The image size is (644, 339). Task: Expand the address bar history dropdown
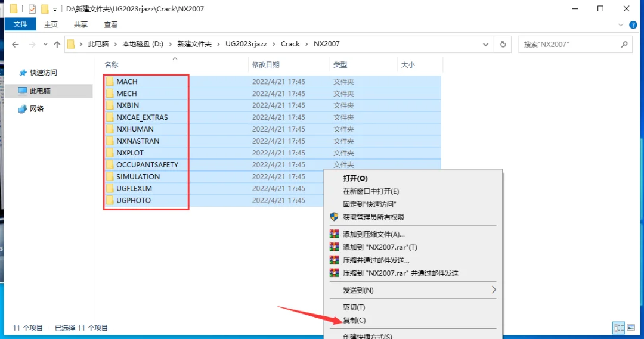(x=485, y=44)
